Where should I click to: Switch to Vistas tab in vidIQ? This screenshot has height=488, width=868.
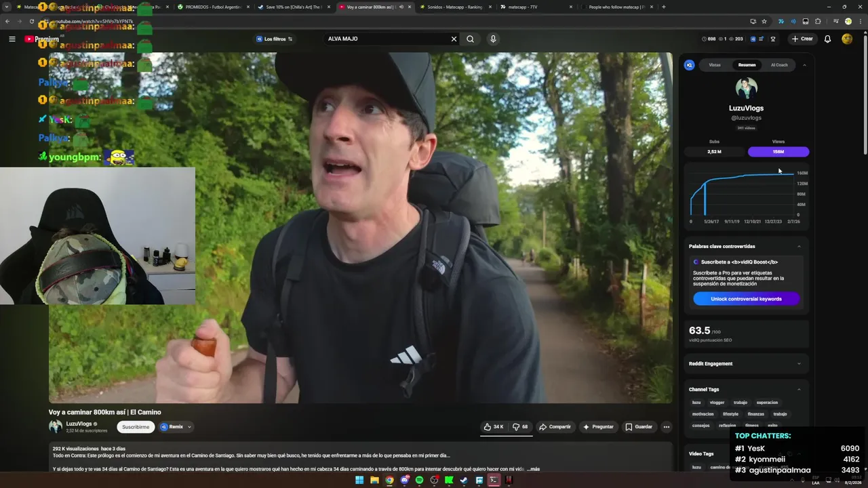[715, 65]
